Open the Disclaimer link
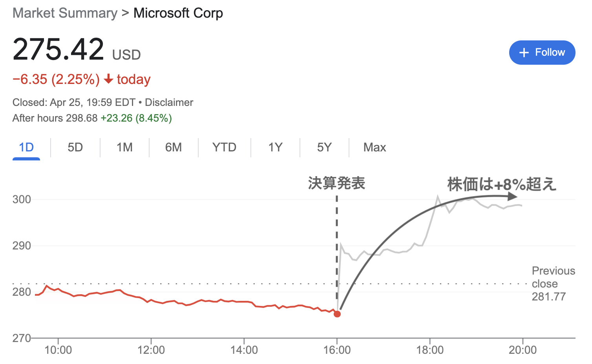The image size is (592, 364). pyautogui.click(x=169, y=102)
